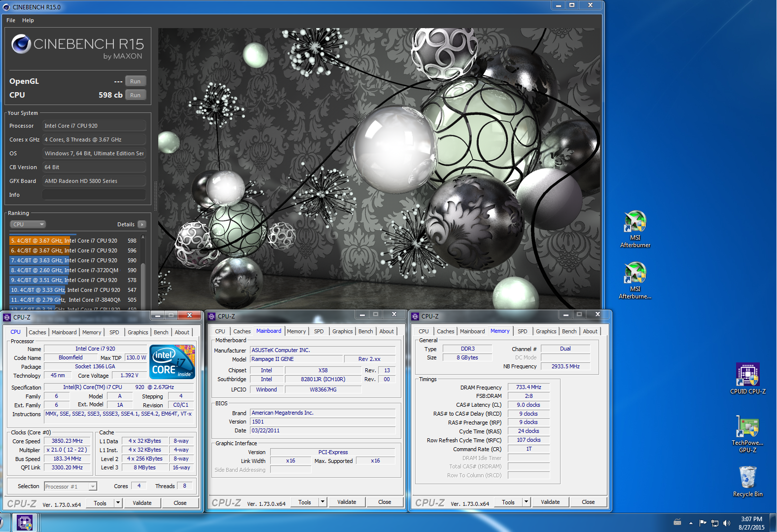Click the Core Speed value 3850.23 MHz
Viewport: 777px width, 532px height.
pos(68,441)
